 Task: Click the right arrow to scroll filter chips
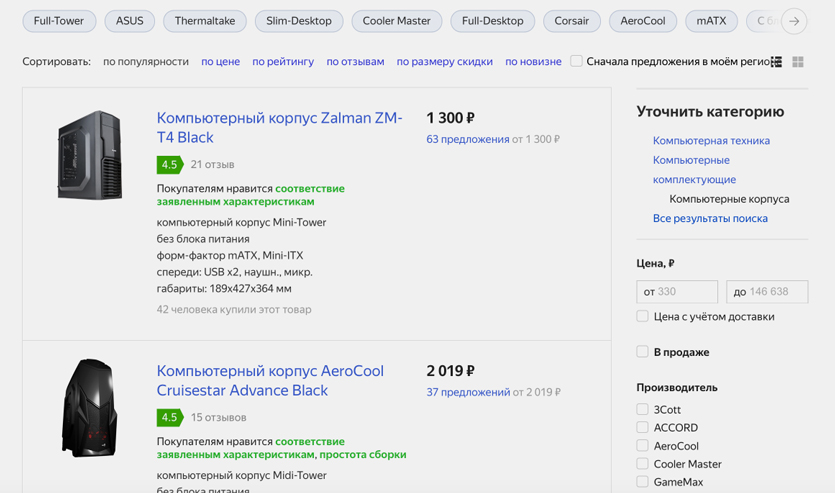point(794,20)
